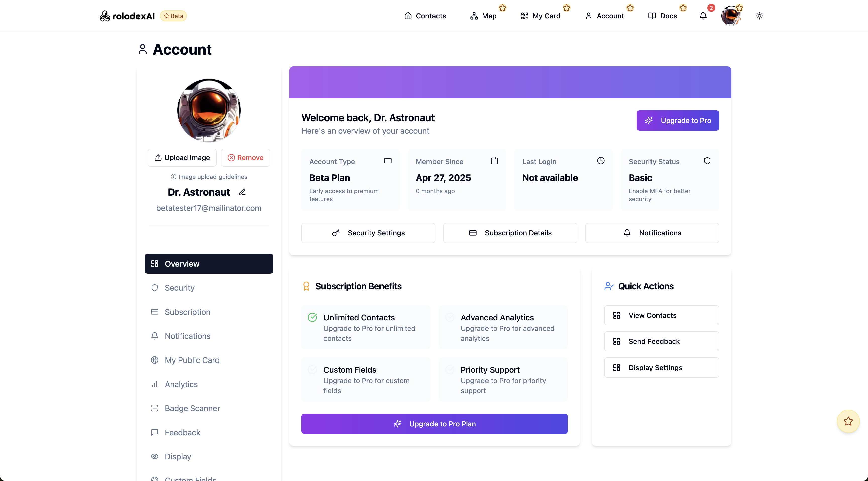Screen dimensions: 868x481
Task: Click the astronaut profile picture
Action: click(x=209, y=110)
